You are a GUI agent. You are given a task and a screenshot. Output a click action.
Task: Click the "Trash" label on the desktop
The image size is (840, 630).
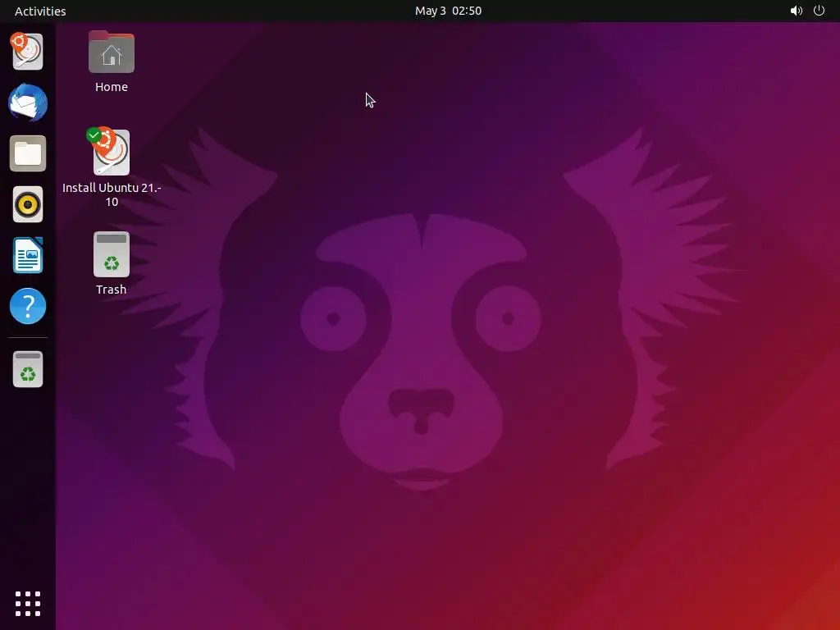tap(112, 290)
